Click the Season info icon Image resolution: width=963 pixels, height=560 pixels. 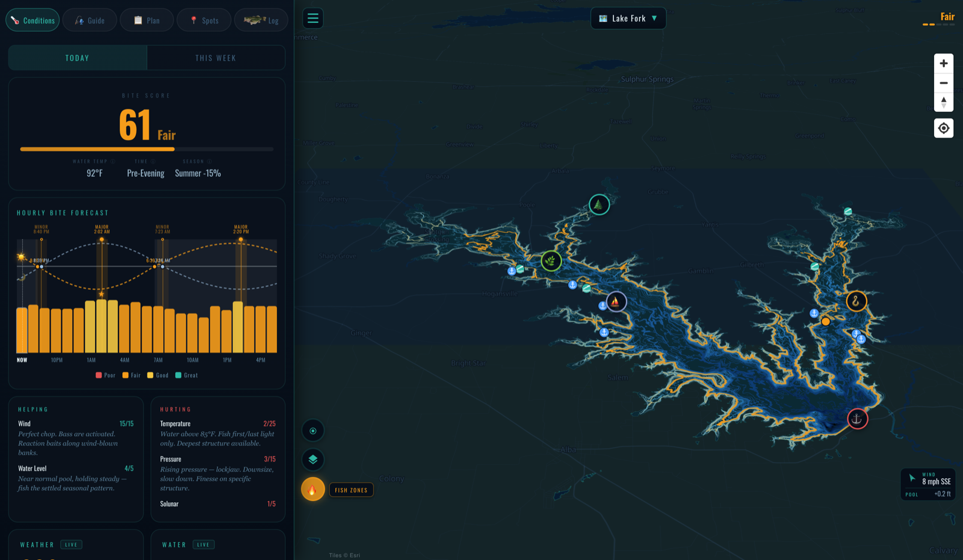209,161
